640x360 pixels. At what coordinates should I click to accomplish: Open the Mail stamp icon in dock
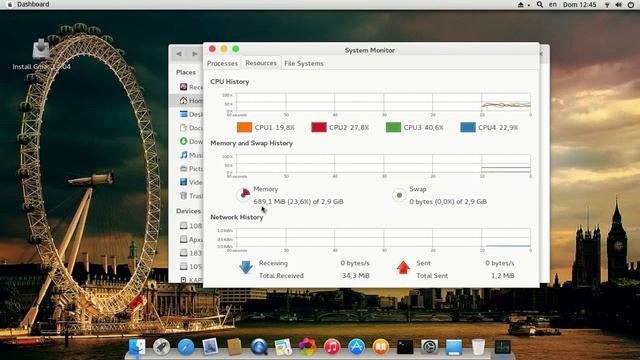click(210, 347)
